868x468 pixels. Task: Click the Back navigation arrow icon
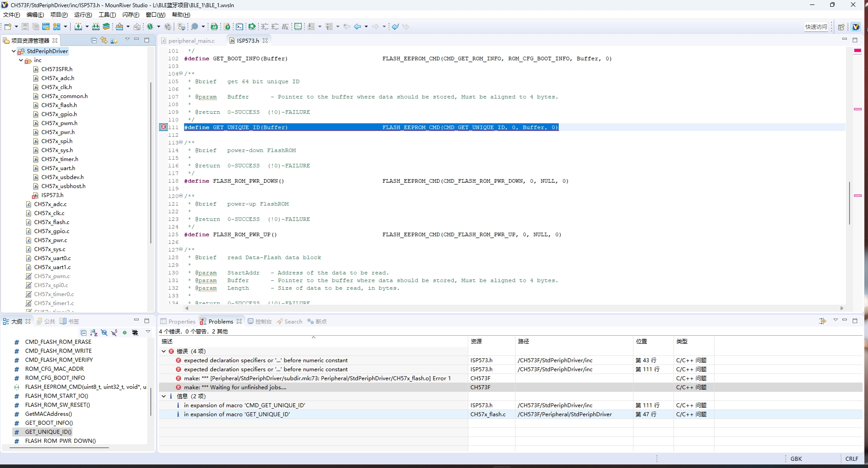pyautogui.click(x=358, y=27)
